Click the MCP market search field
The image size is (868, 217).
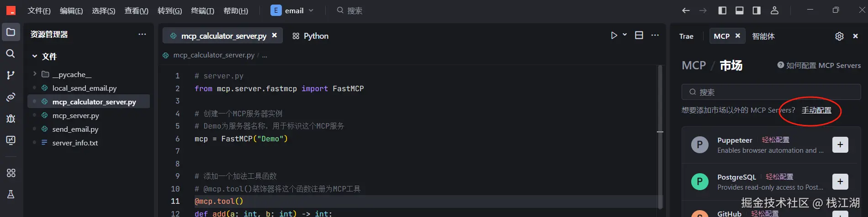(x=771, y=92)
